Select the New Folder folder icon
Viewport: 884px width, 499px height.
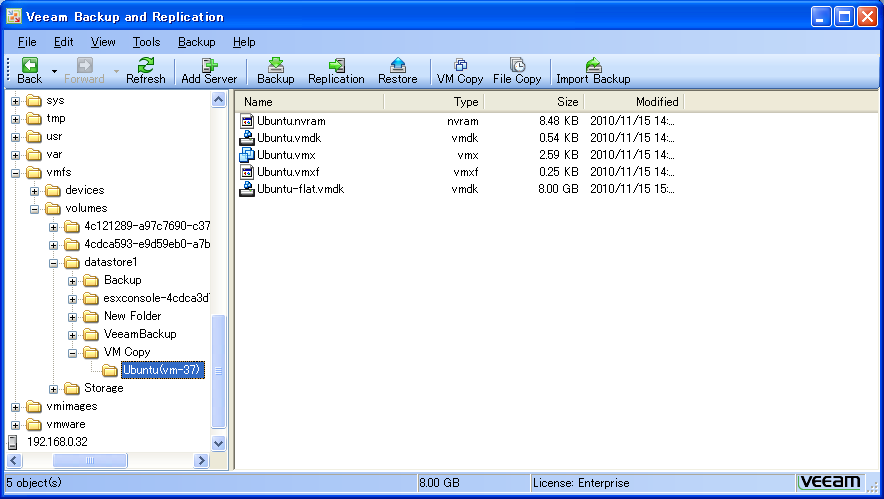(x=91, y=316)
